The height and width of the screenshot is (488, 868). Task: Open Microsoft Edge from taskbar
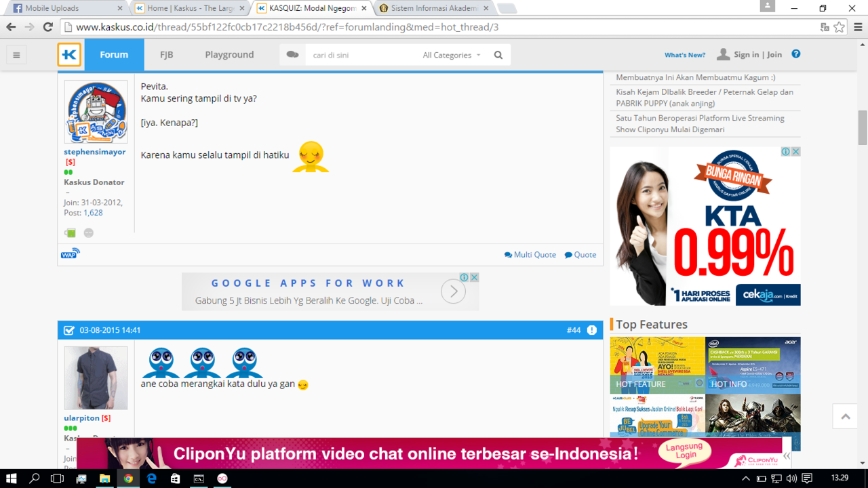point(152,479)
